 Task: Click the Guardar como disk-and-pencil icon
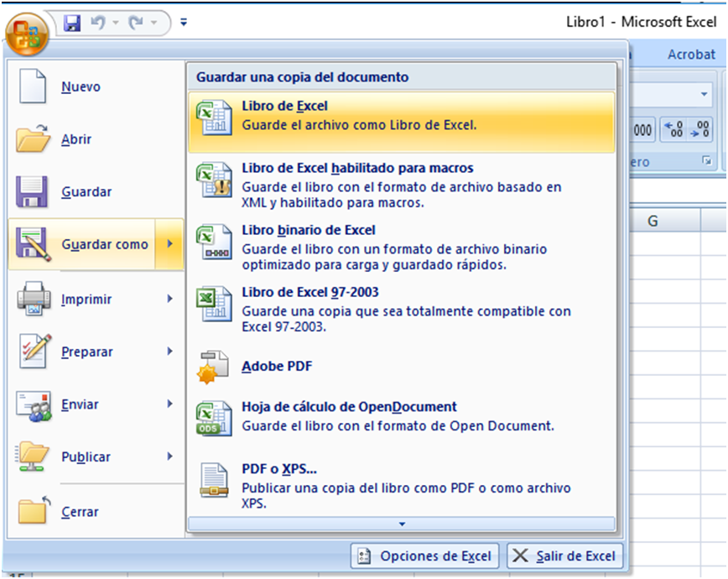coord(33,244)
